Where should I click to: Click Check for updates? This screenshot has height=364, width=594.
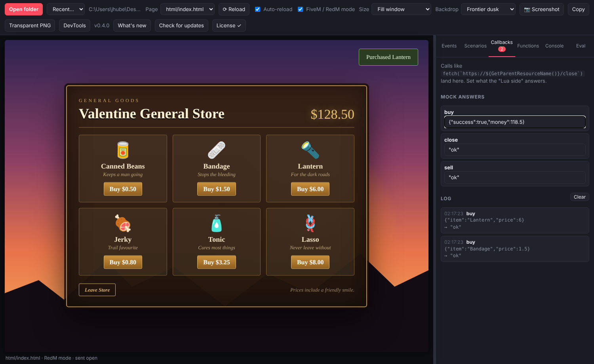pos(181,25)
